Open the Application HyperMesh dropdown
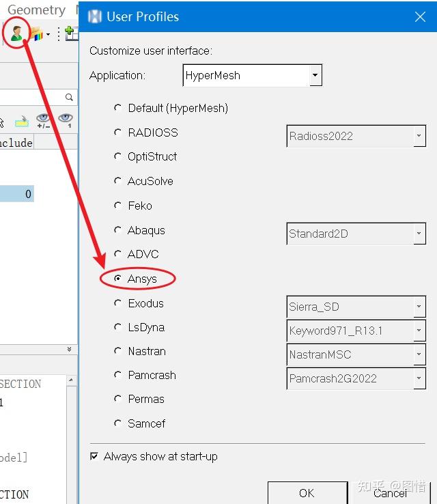Screen dimensions: 437x504 coord(315,75)
